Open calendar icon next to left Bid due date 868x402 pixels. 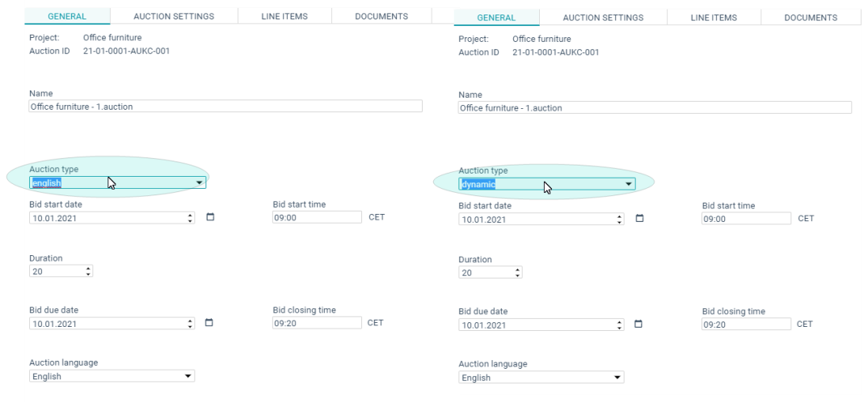(209, 323)
